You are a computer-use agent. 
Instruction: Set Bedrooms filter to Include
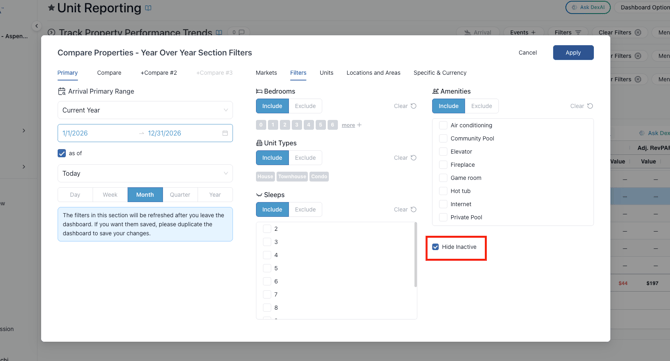click(x=272, y=106)
